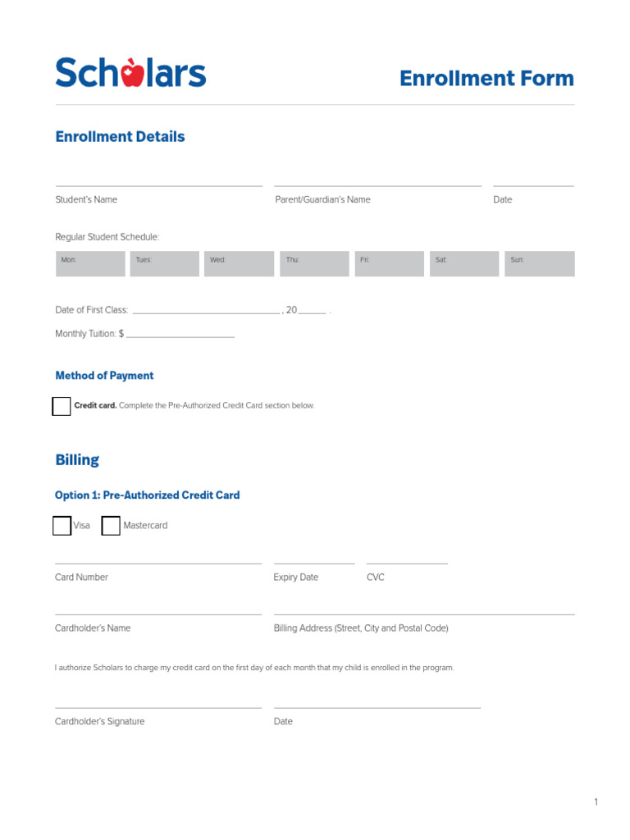Tick the Mastercard checkbox
Image resolution: width=630 pixels, height=840 pixels.
point(111,526)
